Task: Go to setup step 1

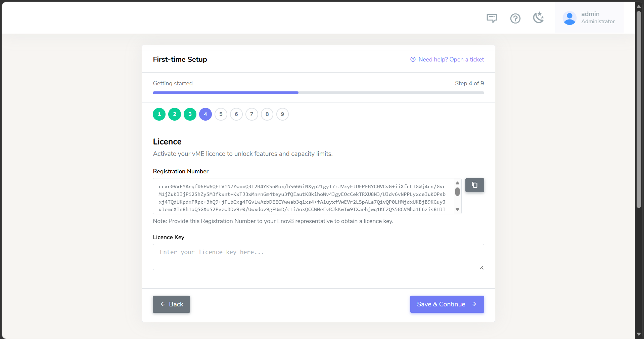Action: (159, 114)
